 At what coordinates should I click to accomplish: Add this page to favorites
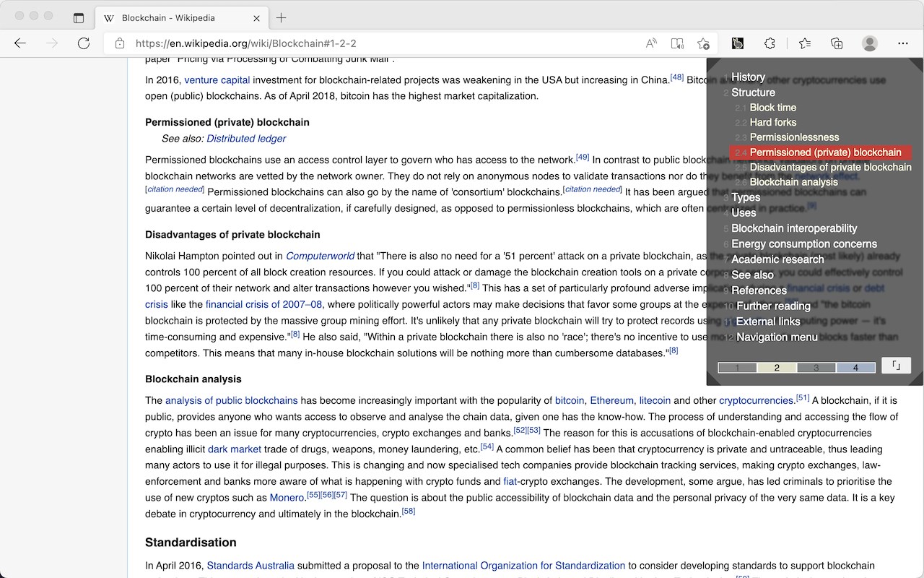coord(703,43)
